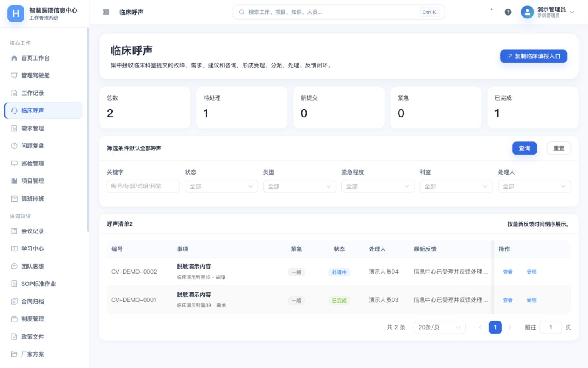Click the icon beside 会议记录
Screen dimensions: 588x368
pos(14,231)
